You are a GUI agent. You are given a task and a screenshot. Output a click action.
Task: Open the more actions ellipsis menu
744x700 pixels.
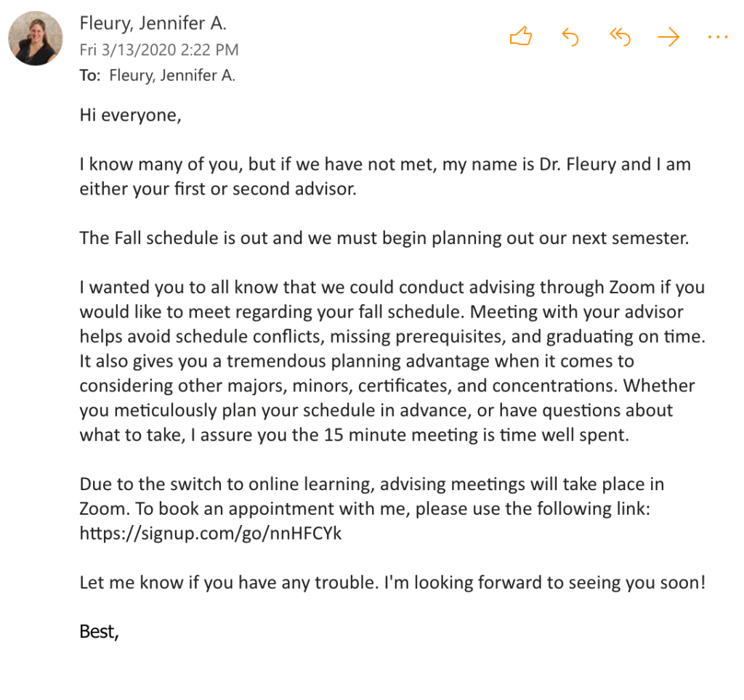coord(717,36)
